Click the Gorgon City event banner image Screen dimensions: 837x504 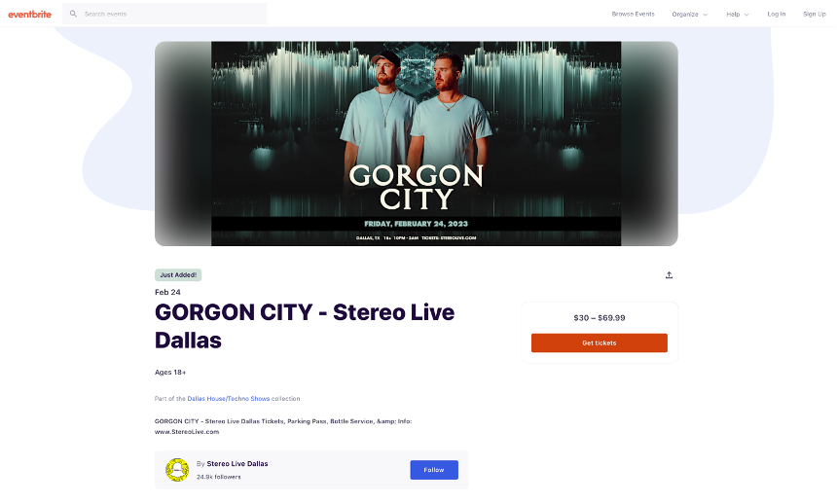(x=416, y=144)
